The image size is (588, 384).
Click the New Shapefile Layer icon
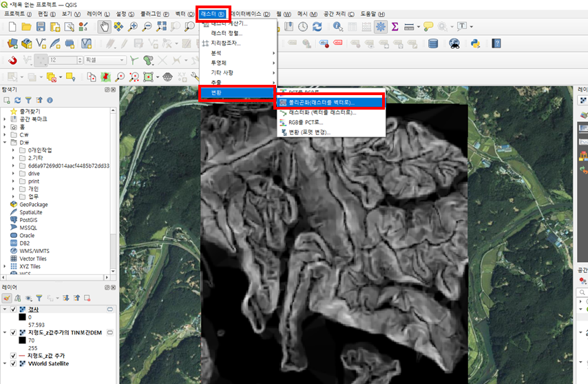click(x=41, y=43)
